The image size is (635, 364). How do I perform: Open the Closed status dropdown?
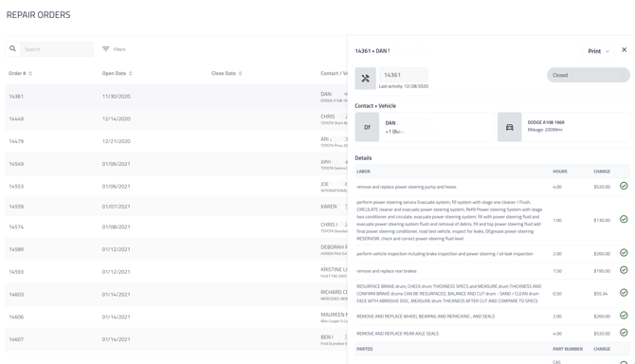pos(589,75)
